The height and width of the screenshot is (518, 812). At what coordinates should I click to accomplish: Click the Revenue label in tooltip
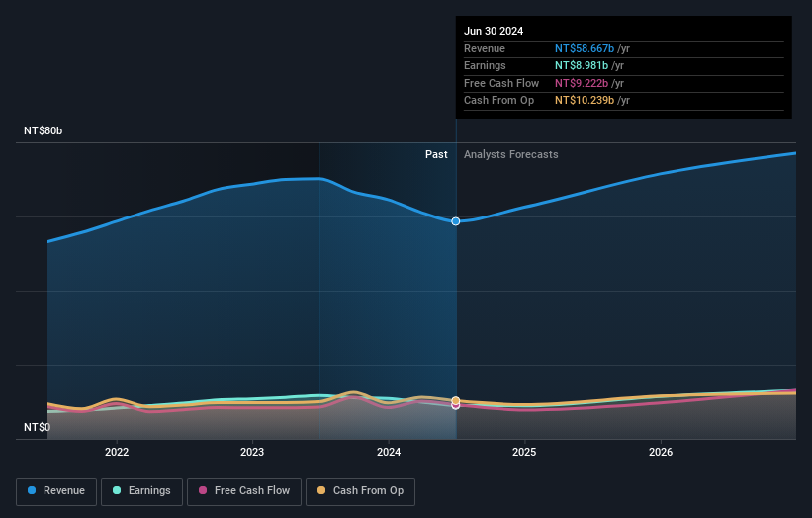pyautogui.click(x=485, y=48)
